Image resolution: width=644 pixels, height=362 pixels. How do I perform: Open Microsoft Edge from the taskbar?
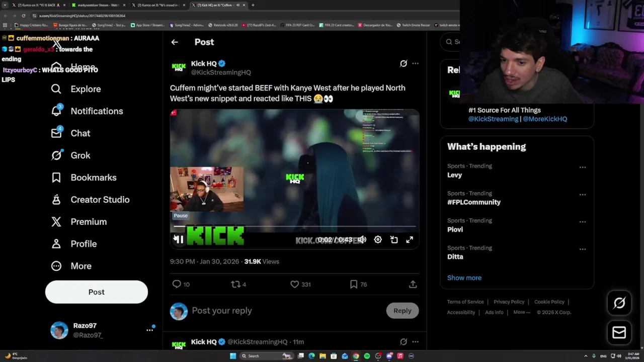tap(311, 356)
